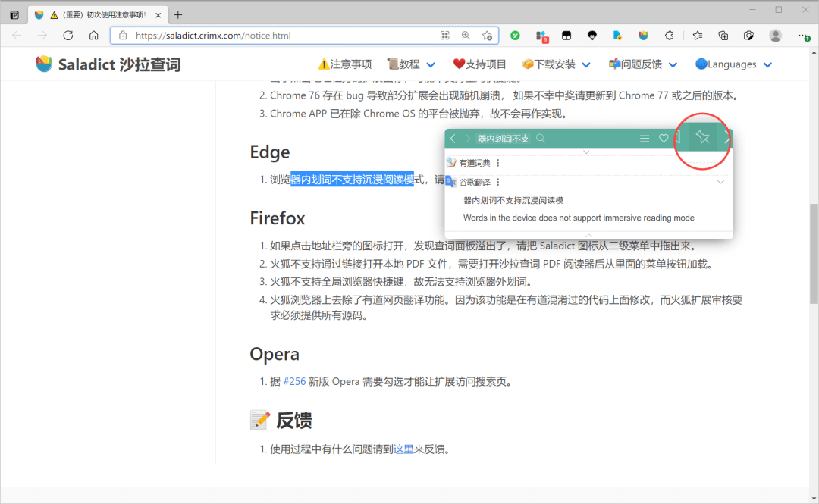Open Saladict panel hamburger menu

(x=645, y=139)
